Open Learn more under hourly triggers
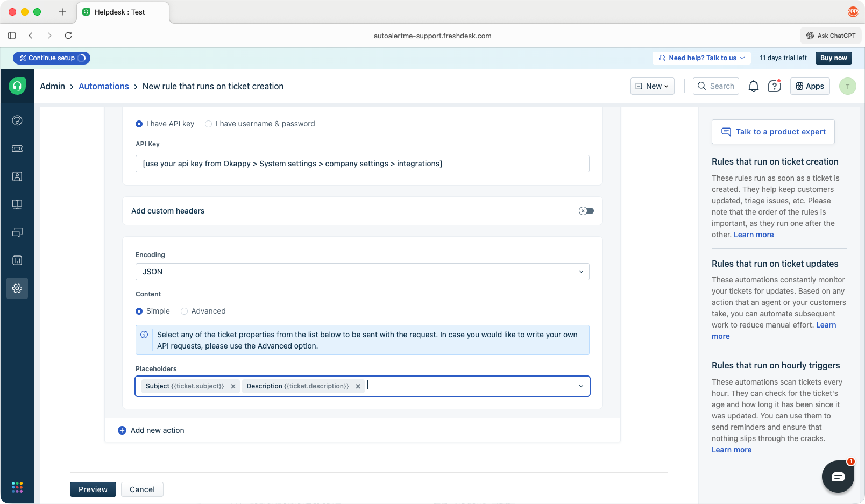 tap(732, 450)
